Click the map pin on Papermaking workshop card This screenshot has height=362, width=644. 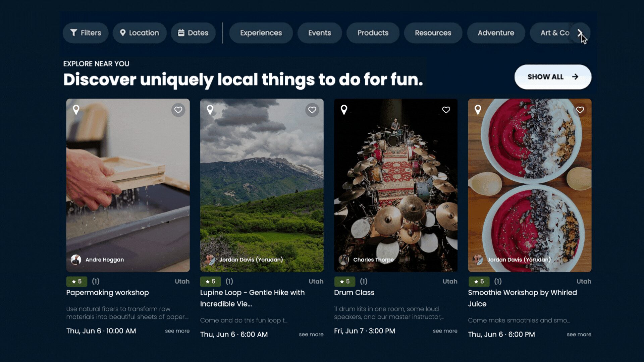[x=76, y=110]
